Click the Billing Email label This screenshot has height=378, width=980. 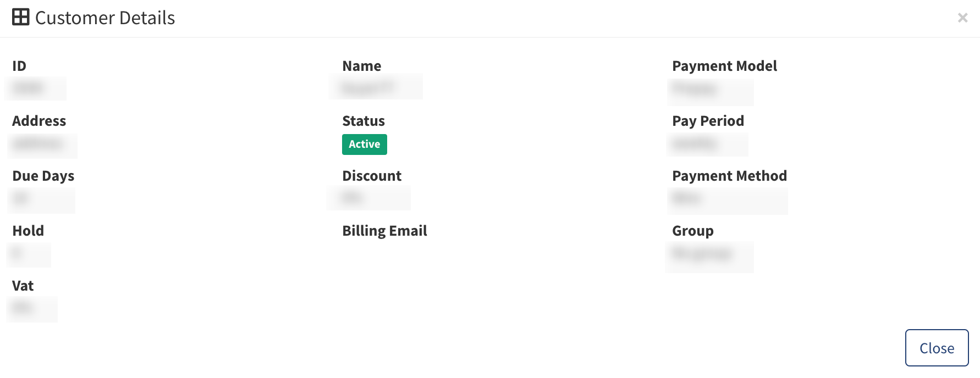(384, 231)
